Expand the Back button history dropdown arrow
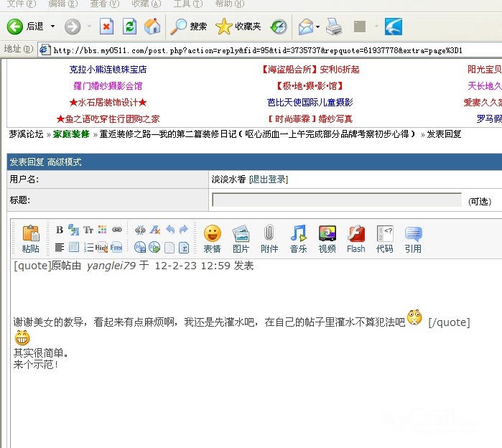The height and width of the screenshot is (448, 502). point(52,27)
